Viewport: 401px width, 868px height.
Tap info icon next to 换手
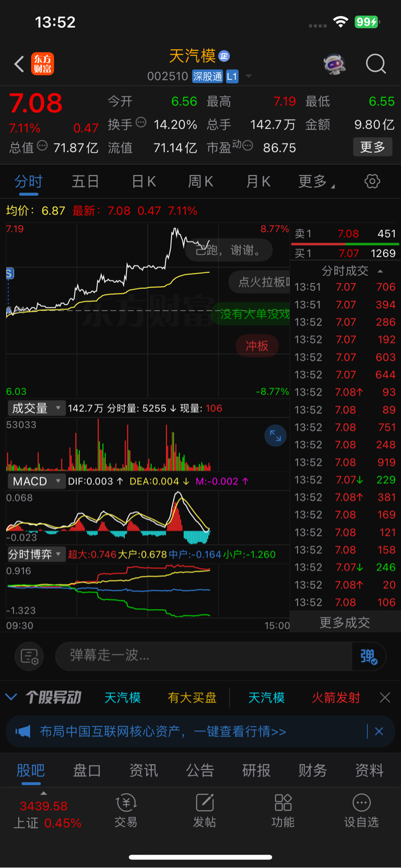(141, 123)
